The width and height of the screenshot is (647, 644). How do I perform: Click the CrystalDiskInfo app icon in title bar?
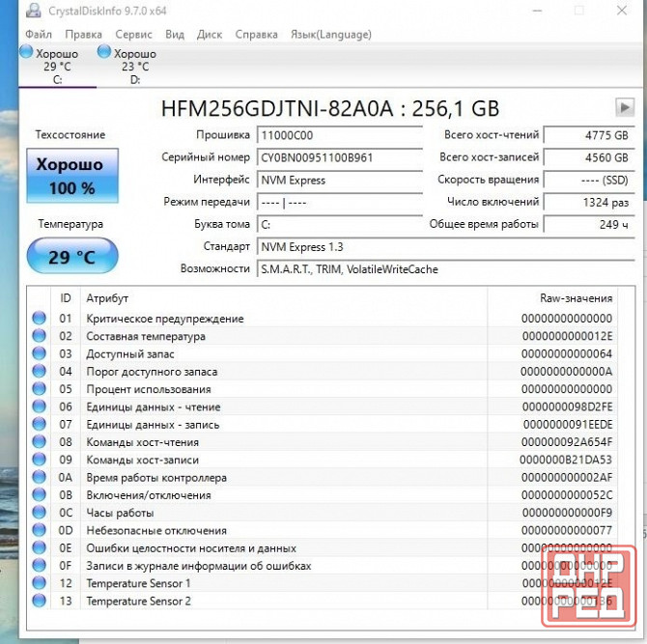(33, 11)
